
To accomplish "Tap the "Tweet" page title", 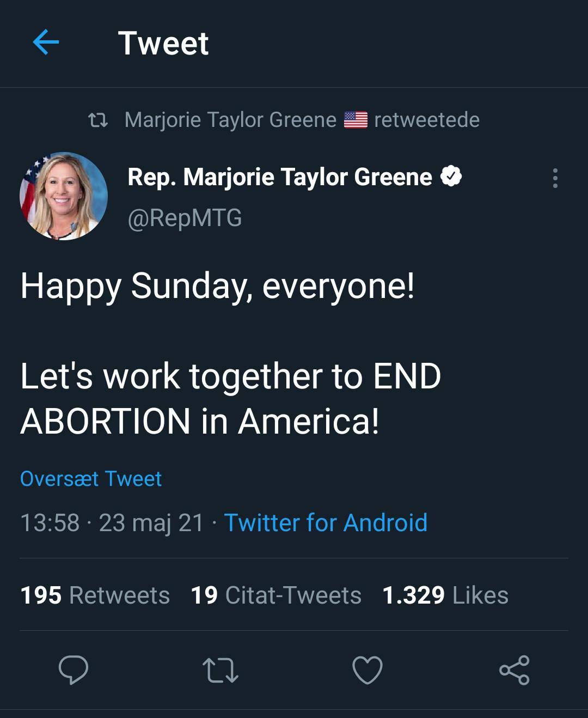I will pos(163,43).
